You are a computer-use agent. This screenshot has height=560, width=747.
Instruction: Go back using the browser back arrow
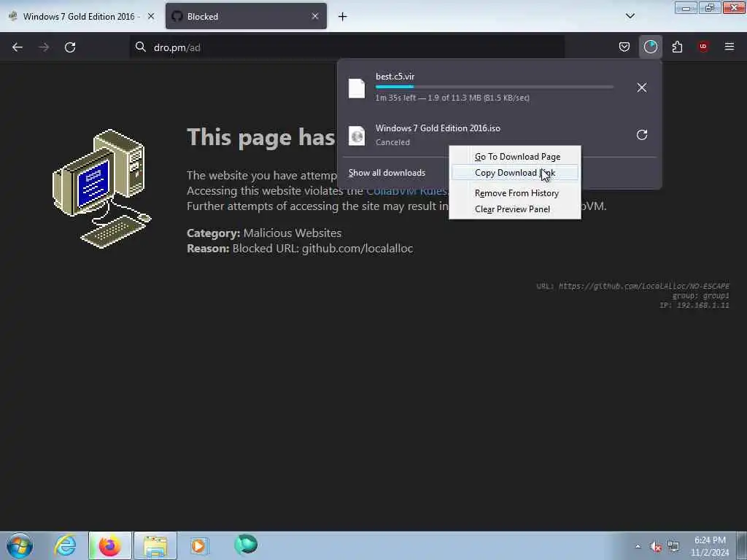pos(18,47)
